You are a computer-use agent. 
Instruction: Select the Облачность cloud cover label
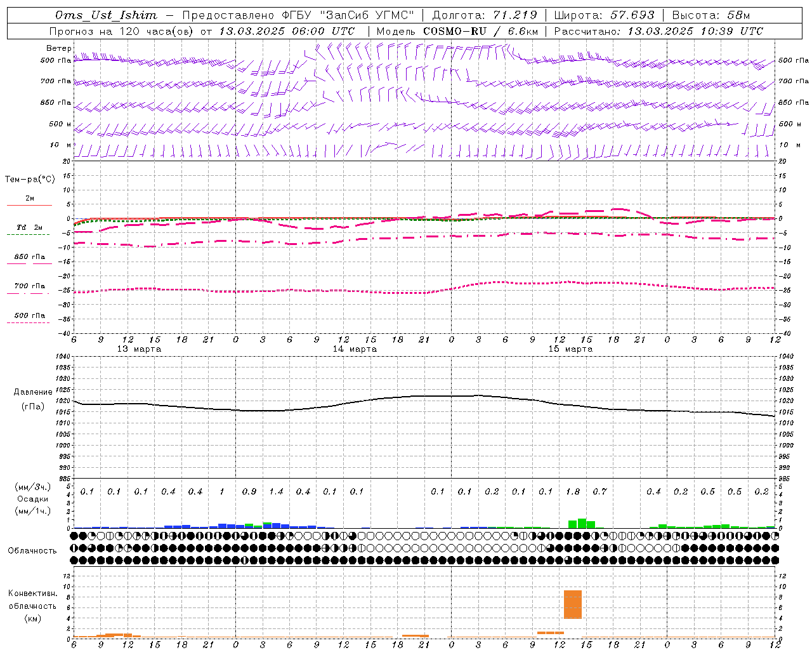[32, 551]
